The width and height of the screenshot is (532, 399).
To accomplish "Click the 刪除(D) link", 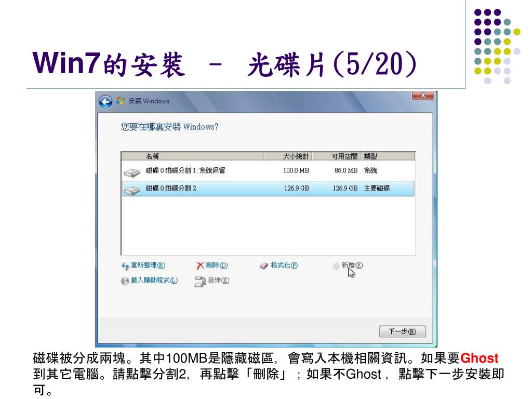I will [217, 265].
